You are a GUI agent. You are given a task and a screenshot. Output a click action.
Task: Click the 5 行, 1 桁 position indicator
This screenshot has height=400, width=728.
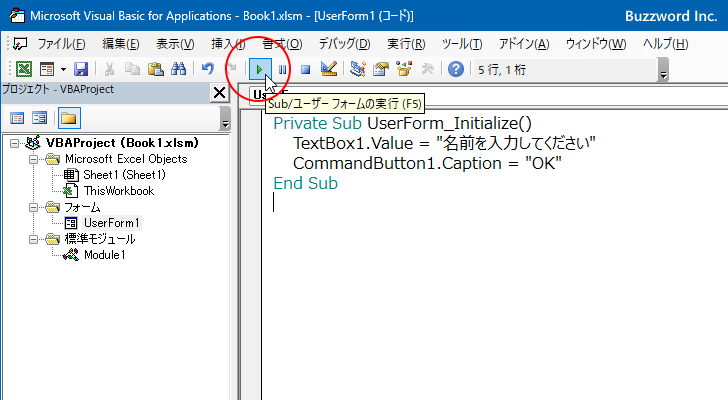pos(502,70)
